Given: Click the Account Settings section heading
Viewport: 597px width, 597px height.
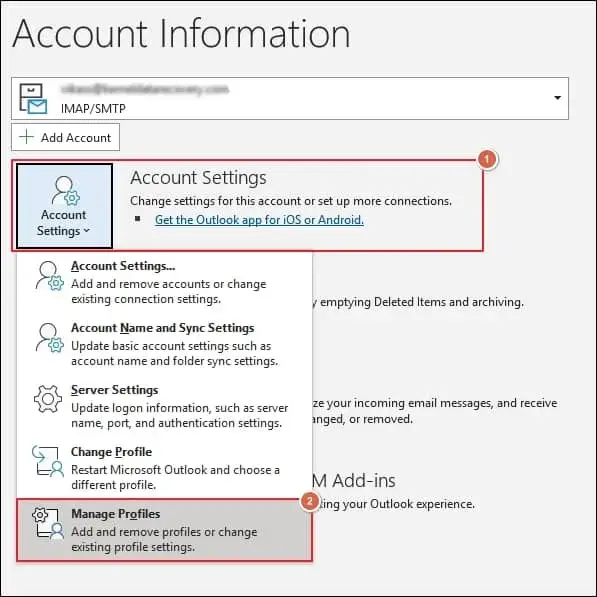Looking at the screenshot, I should 198,178.
